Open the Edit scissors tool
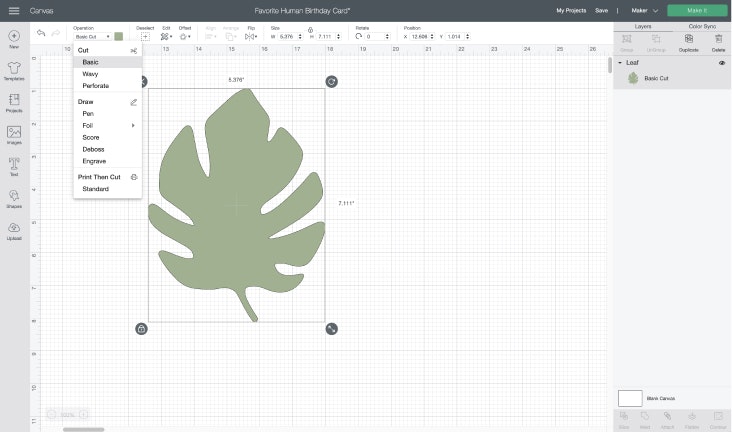 [165, 36]
